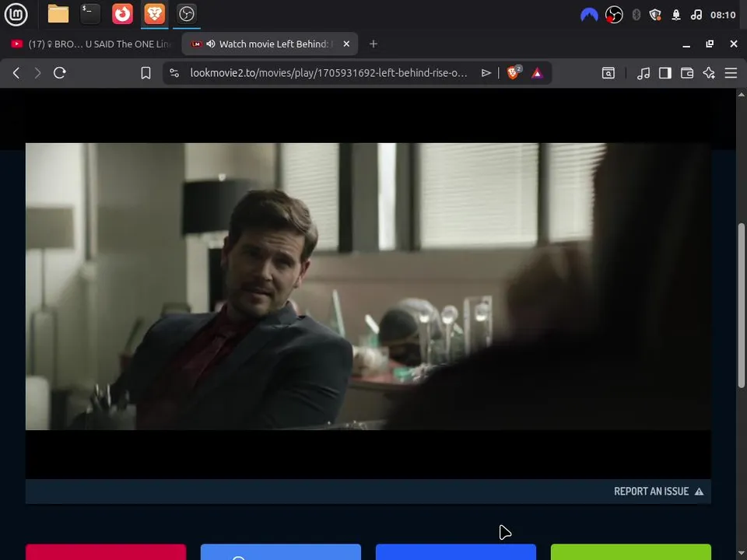The width and height of the screenshot is (747, 560).
Task: Open the Brave Shields lion icon
Action: pos(514,72)
